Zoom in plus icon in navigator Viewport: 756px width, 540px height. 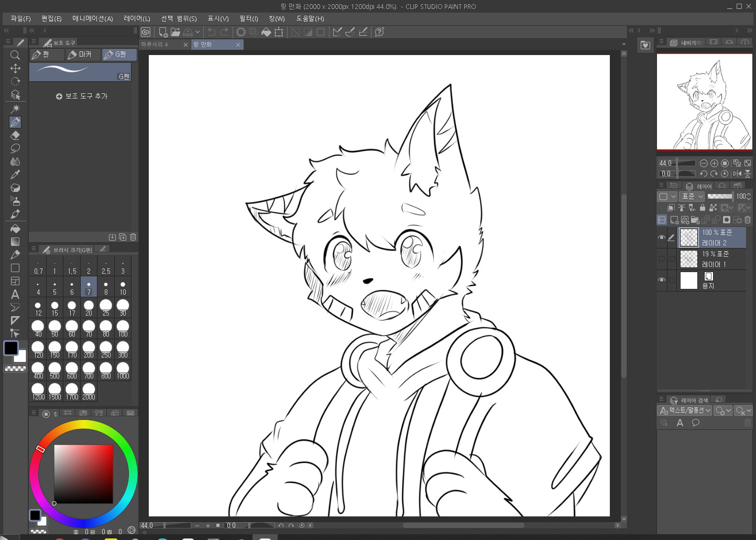(714, 163)
